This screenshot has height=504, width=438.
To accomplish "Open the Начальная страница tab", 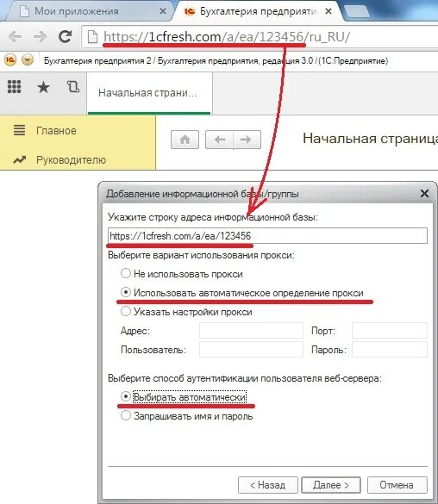I will pos(149,93).
